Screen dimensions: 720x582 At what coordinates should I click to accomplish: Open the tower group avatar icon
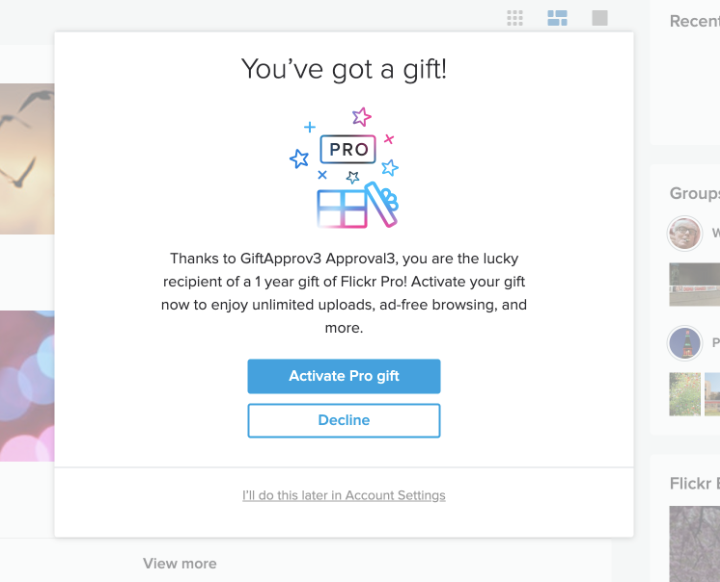point(685,343)
